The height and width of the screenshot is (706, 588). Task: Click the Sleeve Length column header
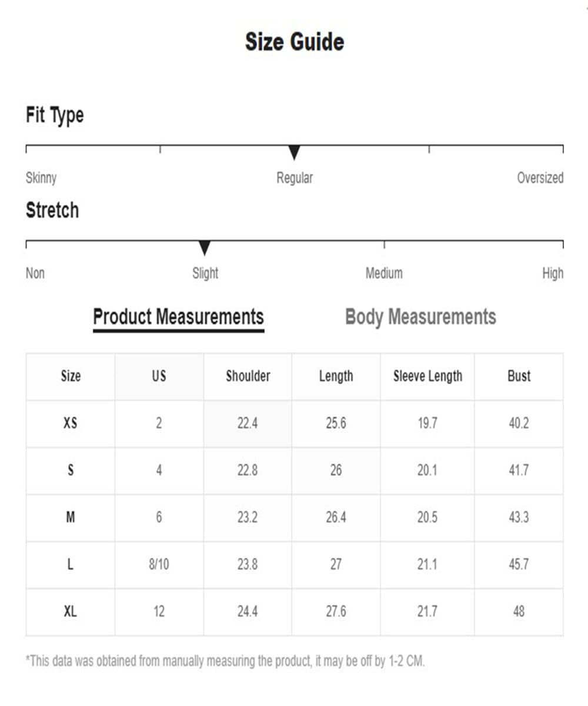point(427,376)
